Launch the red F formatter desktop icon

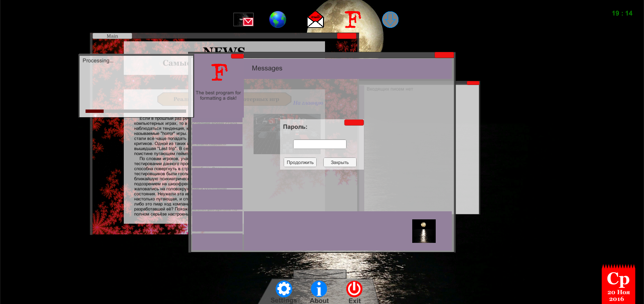[x=353, y=19]
